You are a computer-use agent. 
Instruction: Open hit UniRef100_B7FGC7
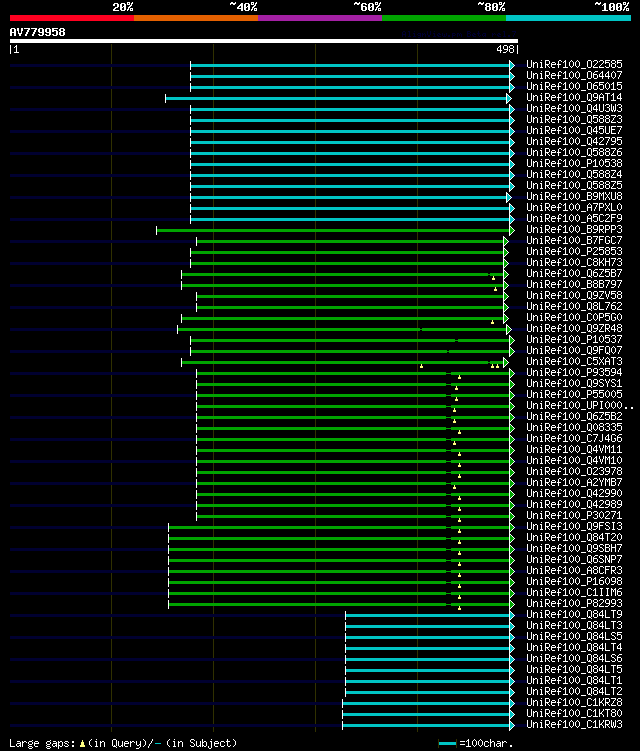[x=574, y=240]
